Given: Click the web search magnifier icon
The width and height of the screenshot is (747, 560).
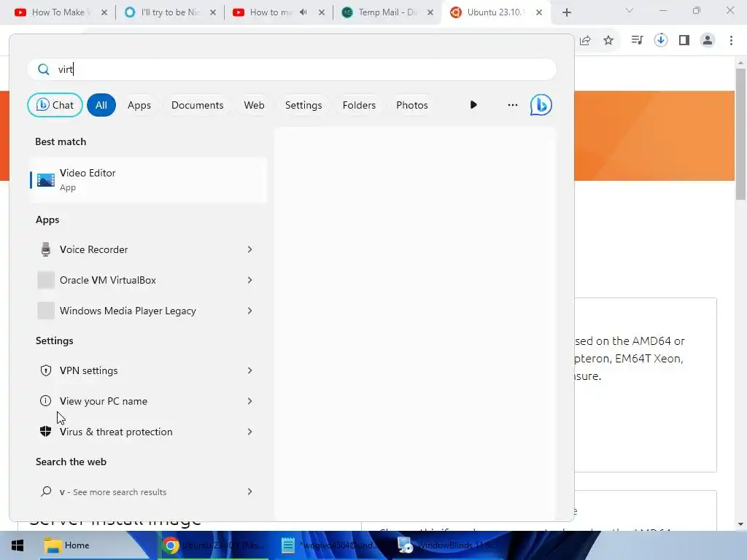Looking at the screenshot, I should pos(46,491).
